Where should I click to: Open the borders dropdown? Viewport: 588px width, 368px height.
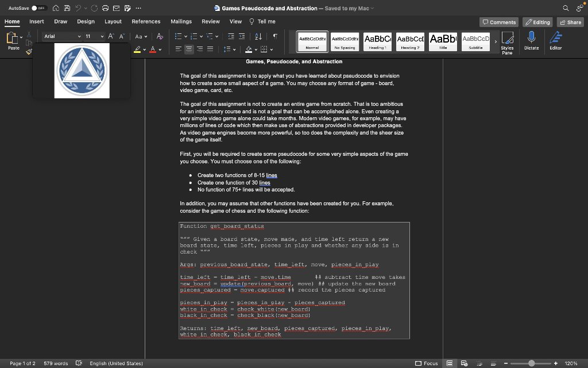tap(272, 49)
